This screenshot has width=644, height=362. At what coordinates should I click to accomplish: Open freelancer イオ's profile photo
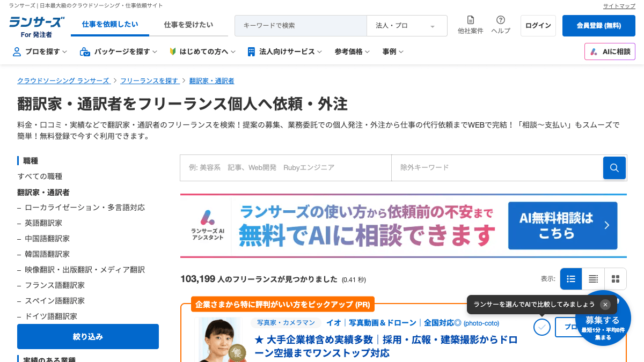coord(220,340)
